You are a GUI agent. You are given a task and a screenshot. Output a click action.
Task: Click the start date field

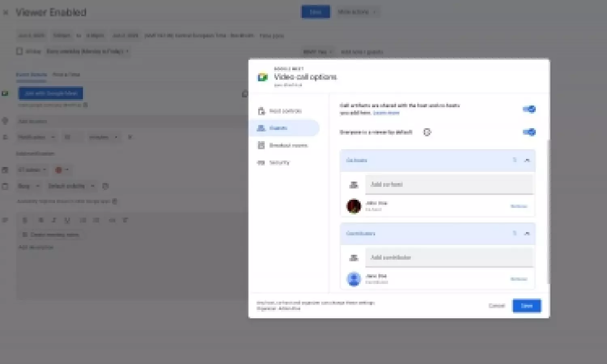31,36
